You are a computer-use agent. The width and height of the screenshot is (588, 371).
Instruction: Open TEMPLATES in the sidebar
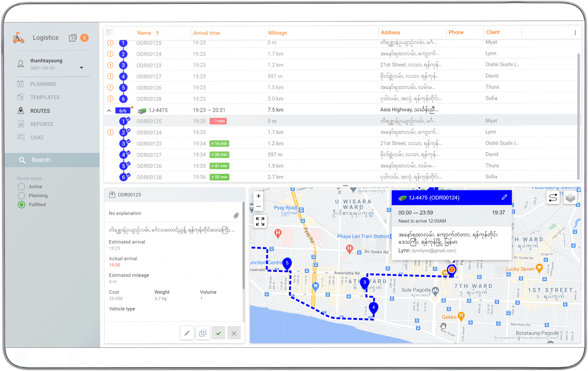45,97
